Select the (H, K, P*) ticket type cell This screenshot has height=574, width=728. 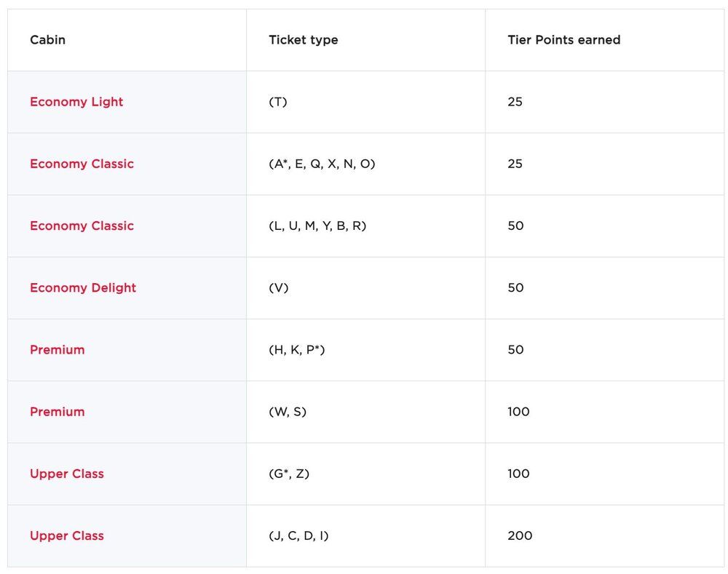pos(296,349)
